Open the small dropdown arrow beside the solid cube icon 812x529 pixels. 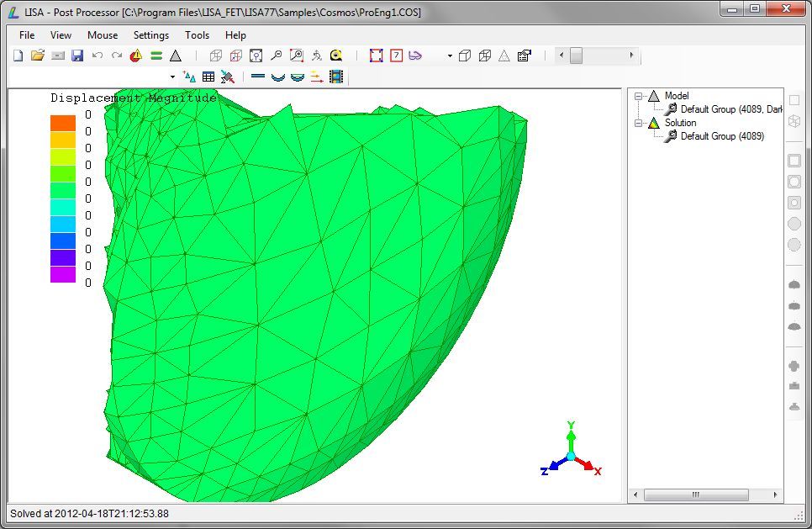(450, 56)
